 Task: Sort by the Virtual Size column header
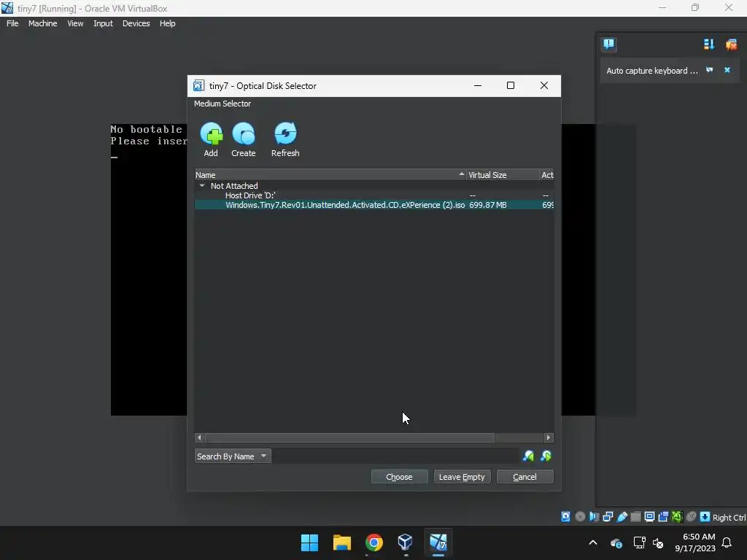pos(503,175)
